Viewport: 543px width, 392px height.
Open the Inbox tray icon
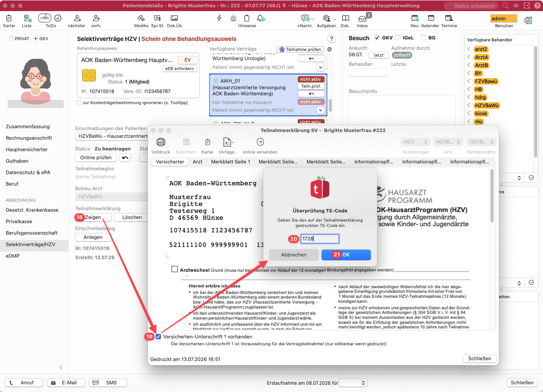point(362,18)
